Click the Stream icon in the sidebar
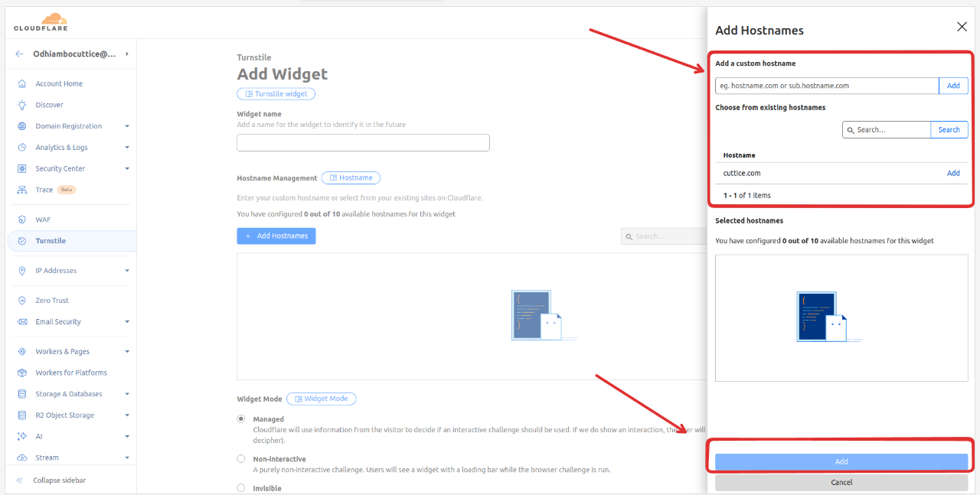Image resolution: width=980 pixels, height=495 pixels. point(21,458)
